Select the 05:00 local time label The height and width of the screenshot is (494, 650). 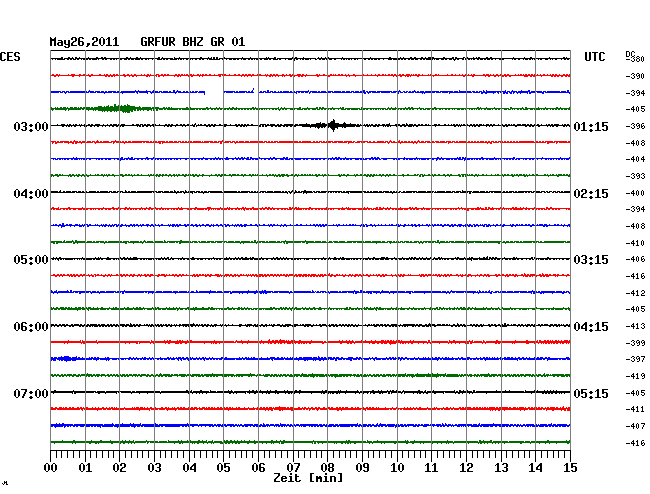(31, 260)
